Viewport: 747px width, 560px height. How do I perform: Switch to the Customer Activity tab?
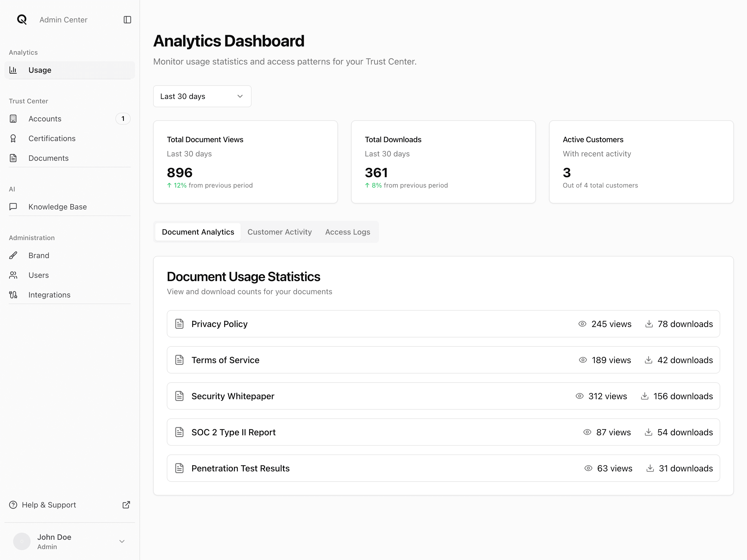280,232
